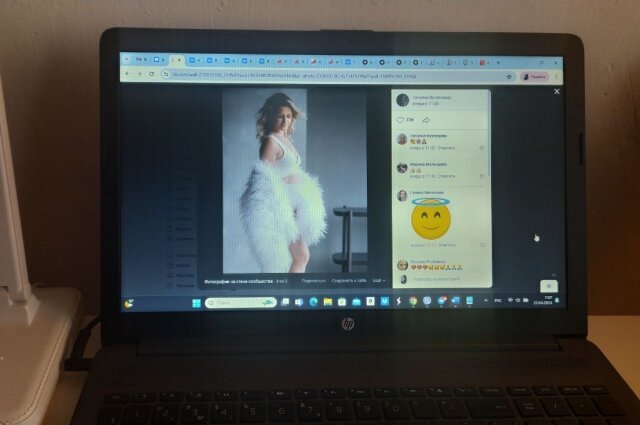
Task: Click the Share link under photo
Action: [x=313, y=281]
